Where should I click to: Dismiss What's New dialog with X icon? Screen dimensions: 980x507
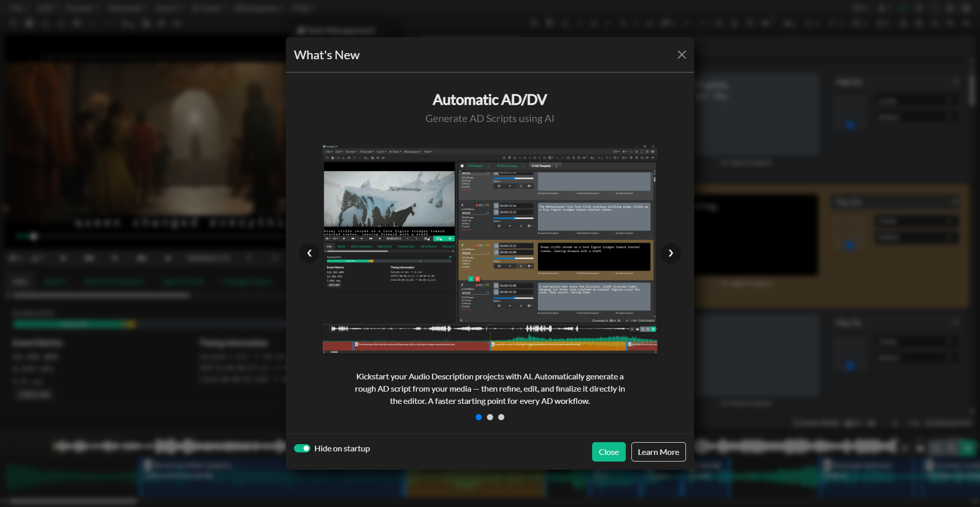[681, 55]
